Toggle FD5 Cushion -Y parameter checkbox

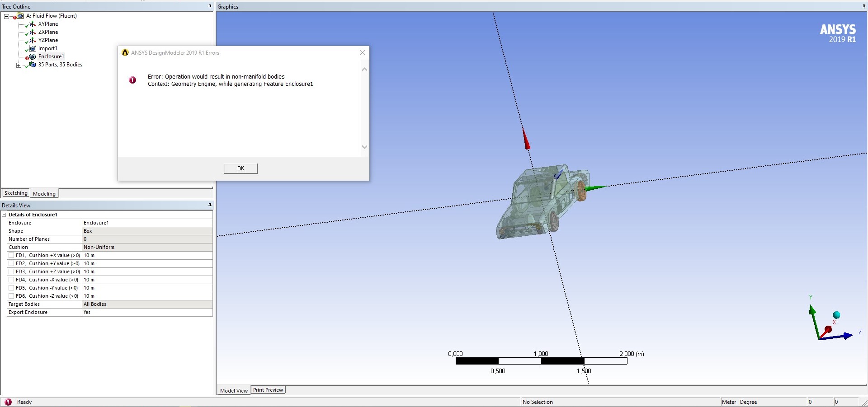pos(11,288)
